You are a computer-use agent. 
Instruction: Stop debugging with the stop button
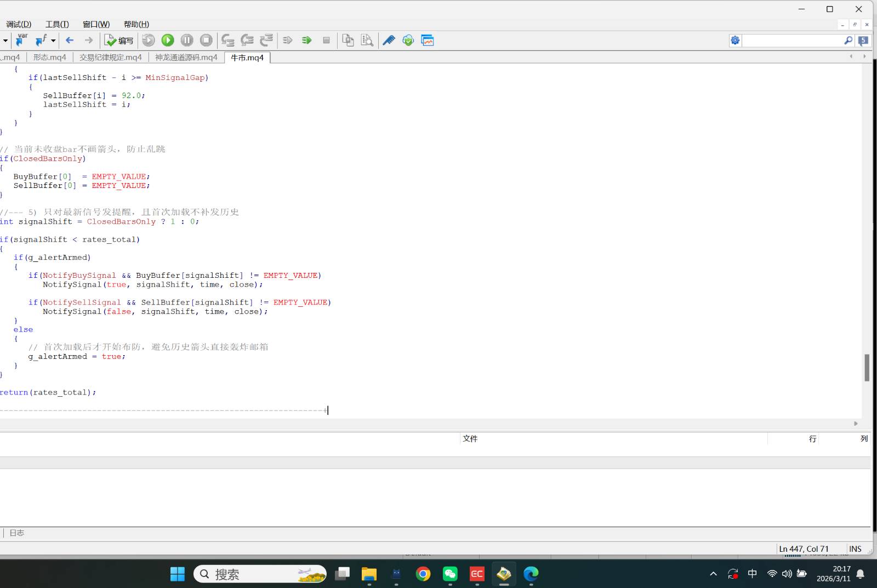(206, 40)
